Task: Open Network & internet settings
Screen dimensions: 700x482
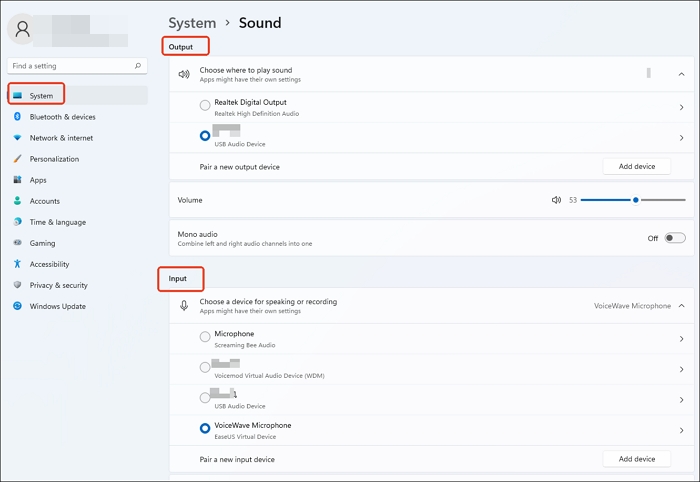Action: pos(61,138)
